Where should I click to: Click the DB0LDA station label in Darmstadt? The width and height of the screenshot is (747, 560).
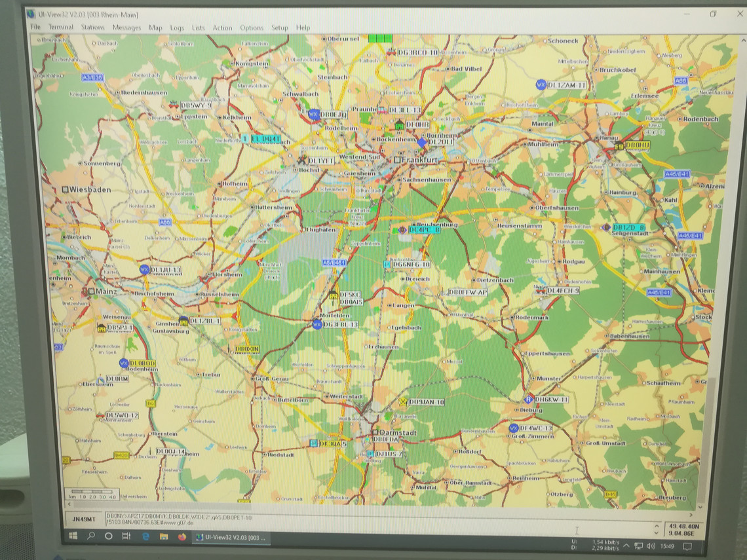tap(386, 439)
